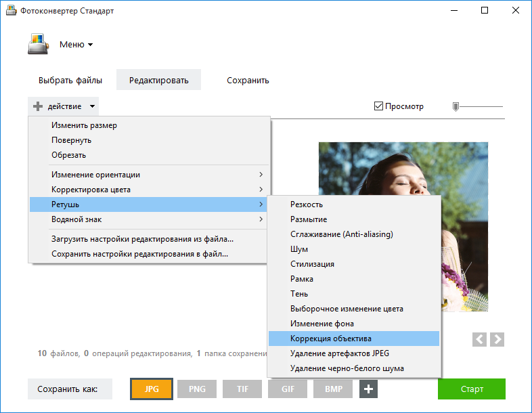Select GIF output format
This screenshot has width=532, height=413.
[288, 389]
